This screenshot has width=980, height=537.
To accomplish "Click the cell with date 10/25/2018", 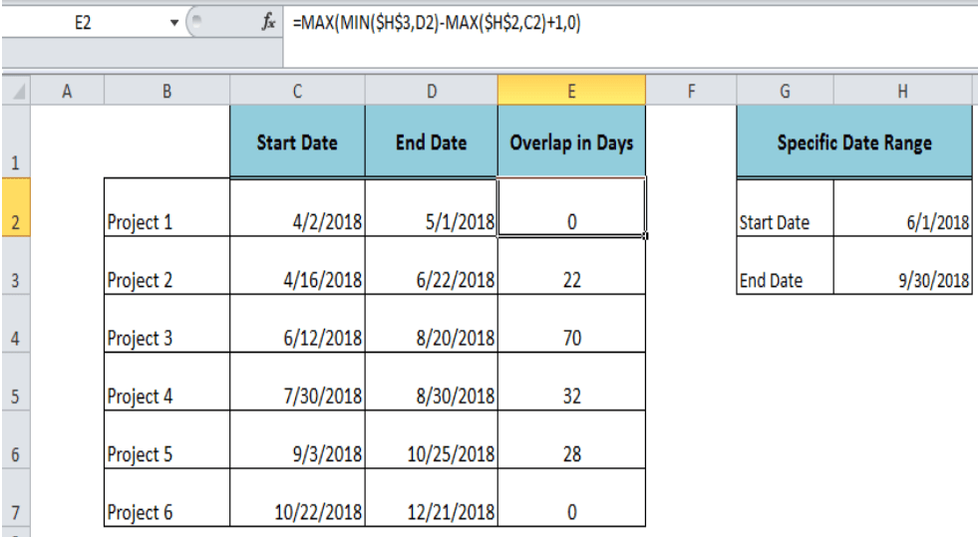I will pyautogui.click(x=432, y=439).
